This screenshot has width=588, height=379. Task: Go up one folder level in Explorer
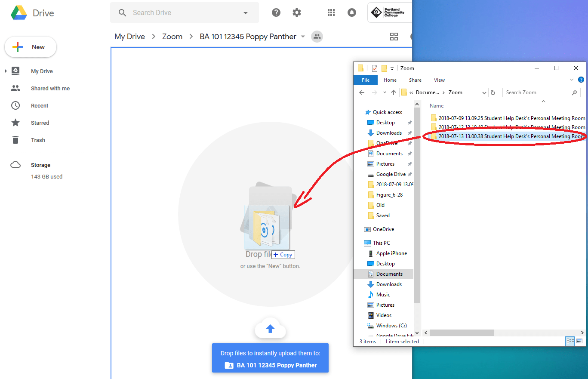point(394,92)
